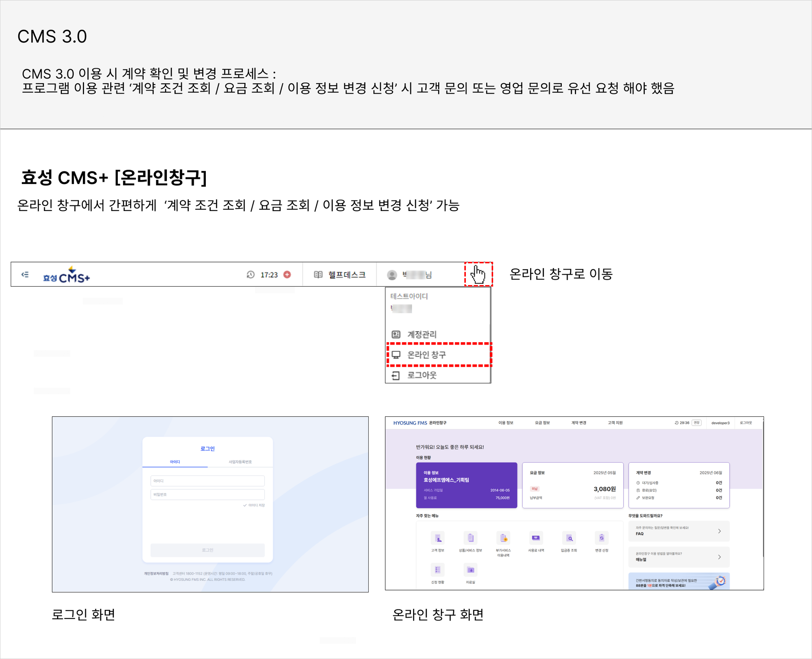Open the 고객 정보 shortcut icon
The height and width of the screenshot is (659, 812).
(x=437, y=538)
